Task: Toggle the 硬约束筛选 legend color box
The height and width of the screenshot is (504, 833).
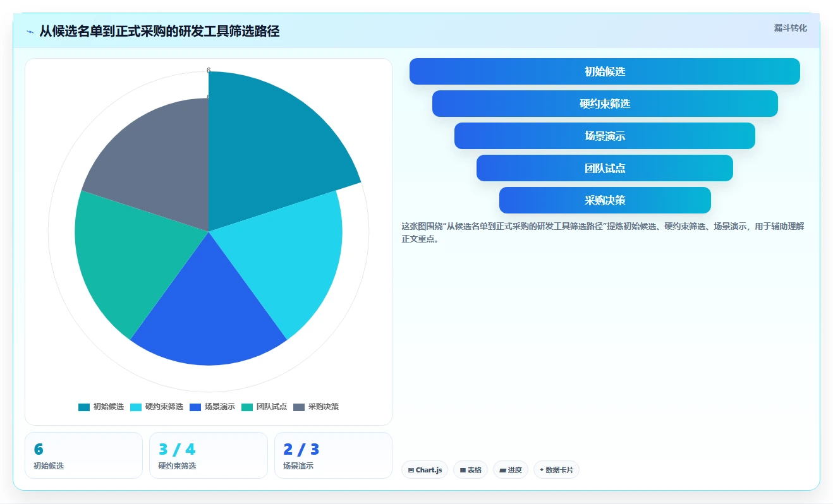Action: click(x=136, y=407)
